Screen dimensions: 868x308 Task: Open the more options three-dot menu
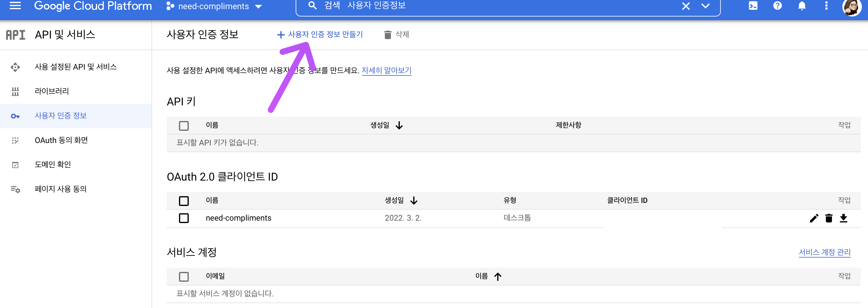pyautogui.click(x=826, y=6)
